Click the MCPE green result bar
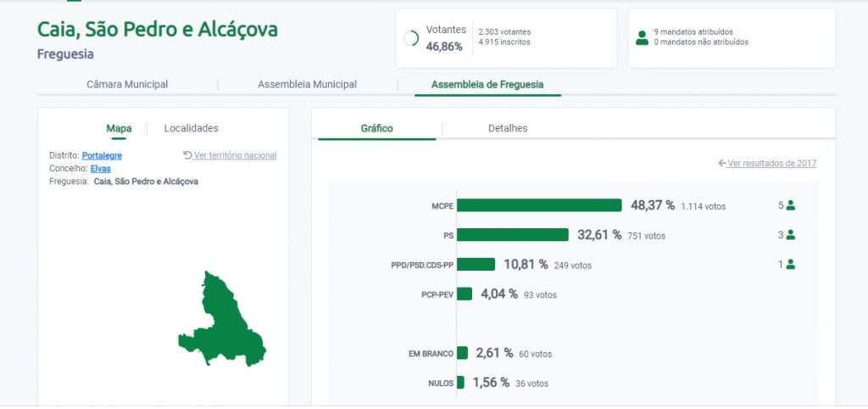 [539, 205]
